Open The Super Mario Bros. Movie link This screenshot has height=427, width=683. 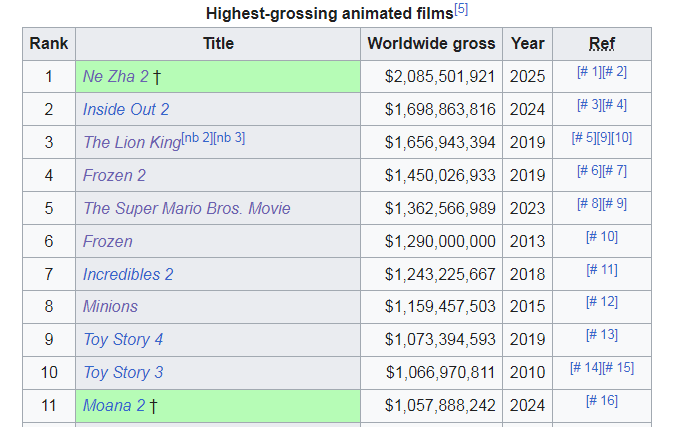[186, 209]
